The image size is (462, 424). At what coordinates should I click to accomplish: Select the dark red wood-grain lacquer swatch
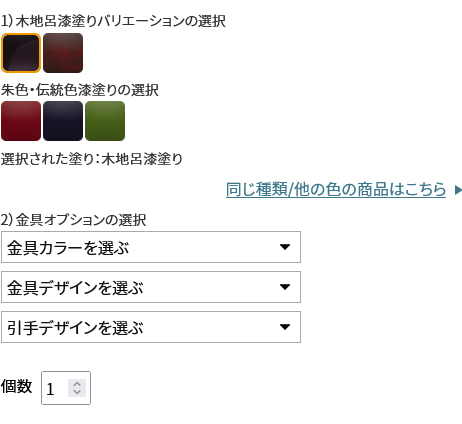pyautogui.click(x=63, y=53)
